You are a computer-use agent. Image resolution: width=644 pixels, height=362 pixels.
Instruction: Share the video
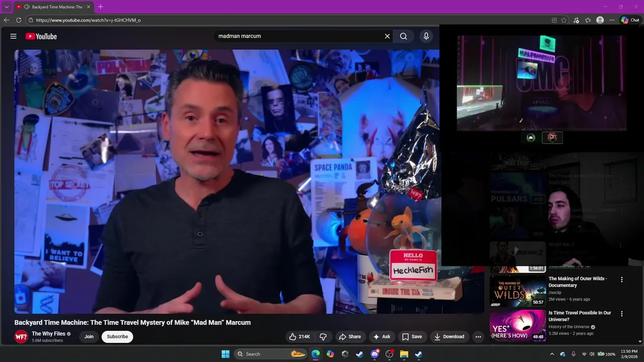click(x=350, y=337)
